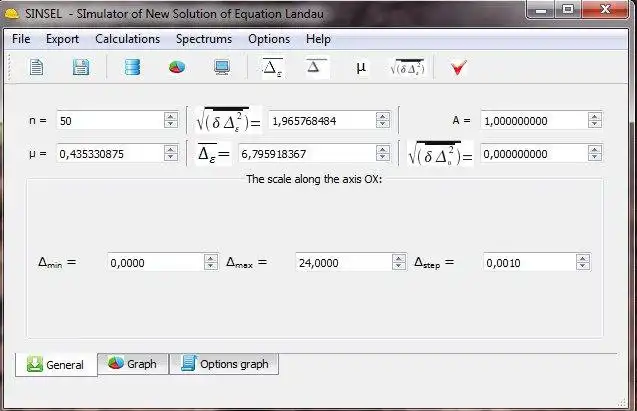Click the red checkmark toolbar icon

pyautogui.click(x=459, y=67)
